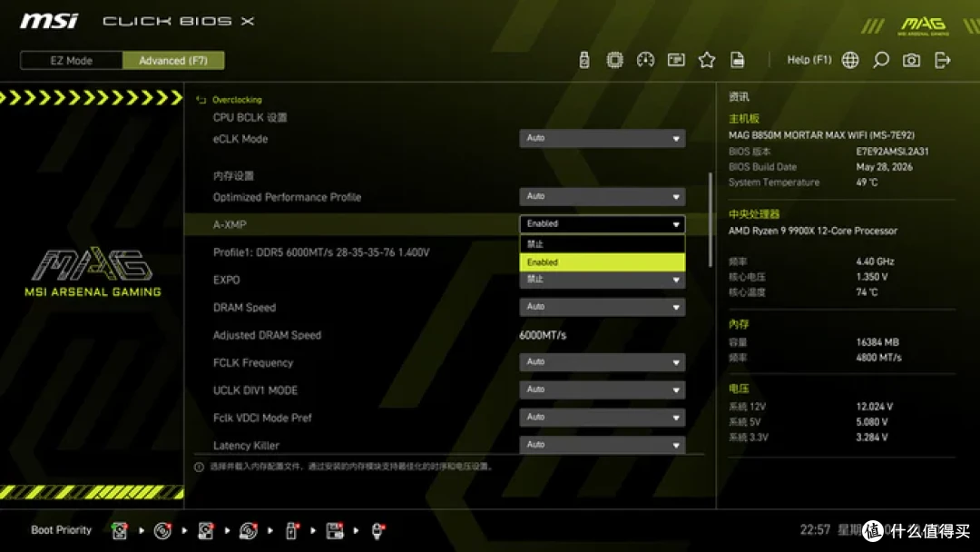
Task: Click the 内存设置 heading
Action: [233, 175]
